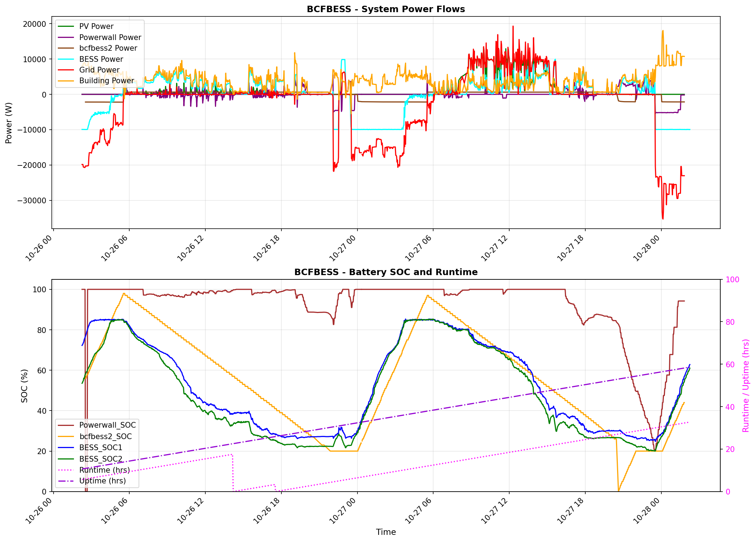Click the '−10000' tick on the power axis
Viewport: 756px width, 542px height.
(x=32, y=130)
